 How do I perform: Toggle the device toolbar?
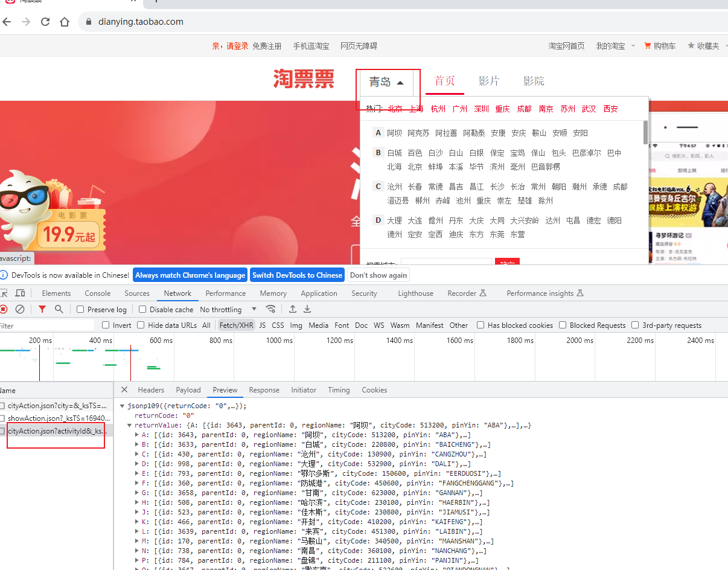21,293
